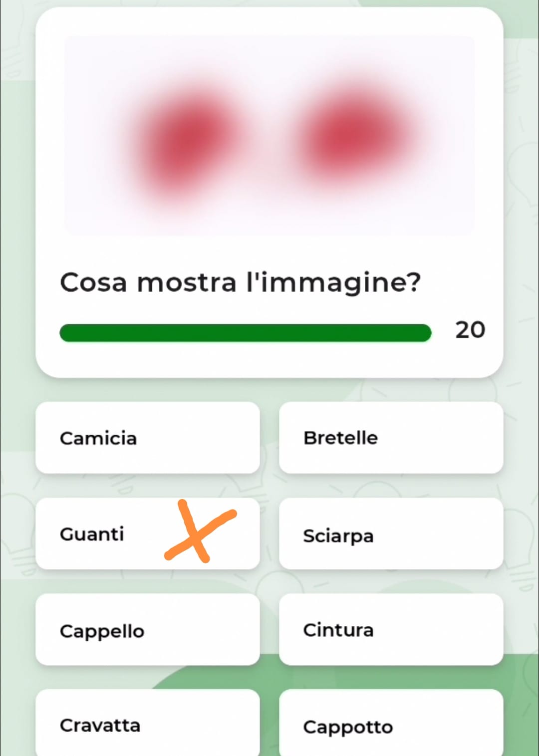539x756 pixels.
Task: Select the Camicia answer
Action: (x=148, y=438)
